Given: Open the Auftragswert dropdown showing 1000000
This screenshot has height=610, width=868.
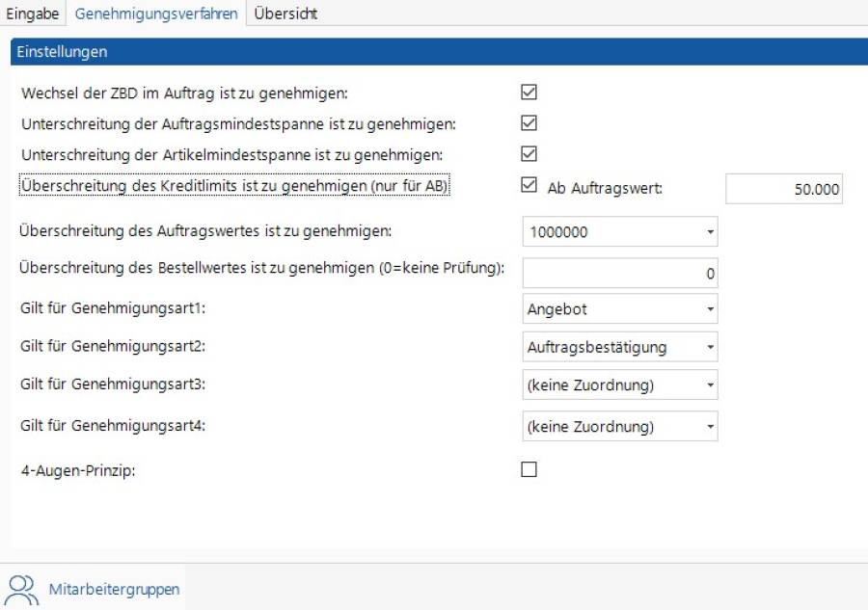Looking at the screenshot, I should pos(620,232).
